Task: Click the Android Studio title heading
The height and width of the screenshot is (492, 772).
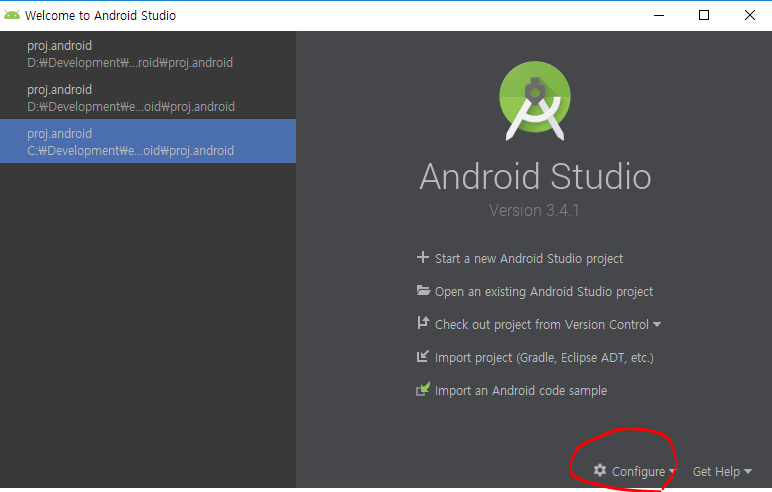Action: point(535,176)
